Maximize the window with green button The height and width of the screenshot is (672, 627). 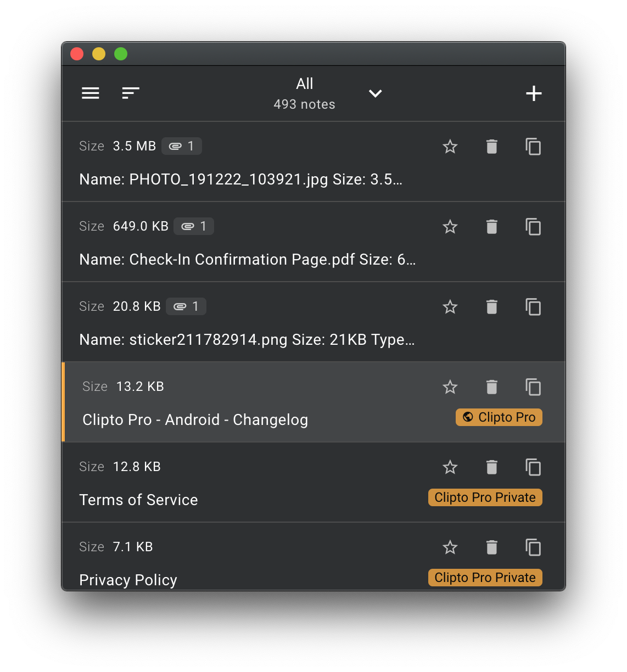(121, 54)
